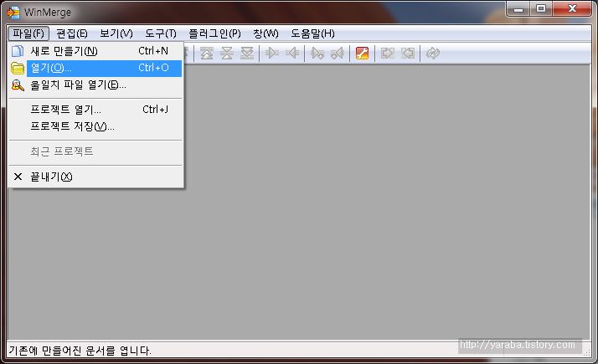Select 프로젝트 저장(V)... menu entry

click(95, 126)
